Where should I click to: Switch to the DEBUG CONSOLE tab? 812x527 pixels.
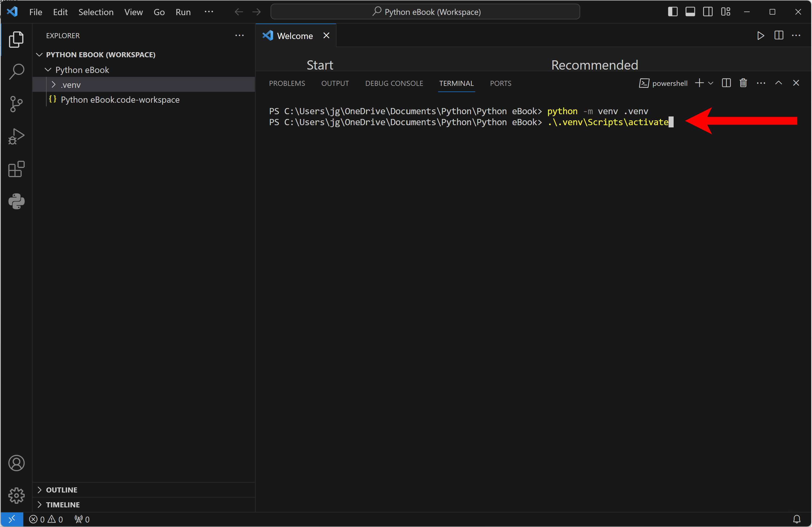(x=394, y=83)
